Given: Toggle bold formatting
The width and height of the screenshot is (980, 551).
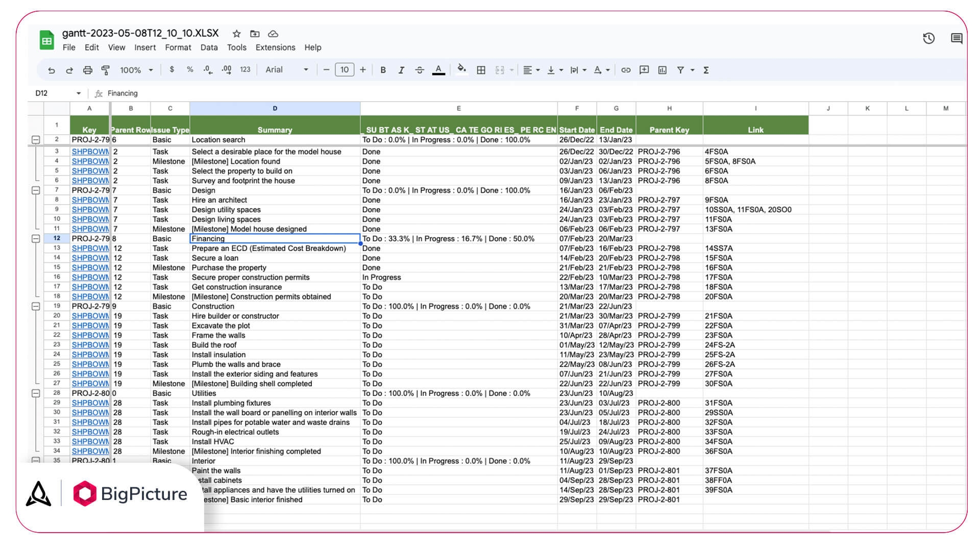Looking at the screenshot, I should 383,70.
